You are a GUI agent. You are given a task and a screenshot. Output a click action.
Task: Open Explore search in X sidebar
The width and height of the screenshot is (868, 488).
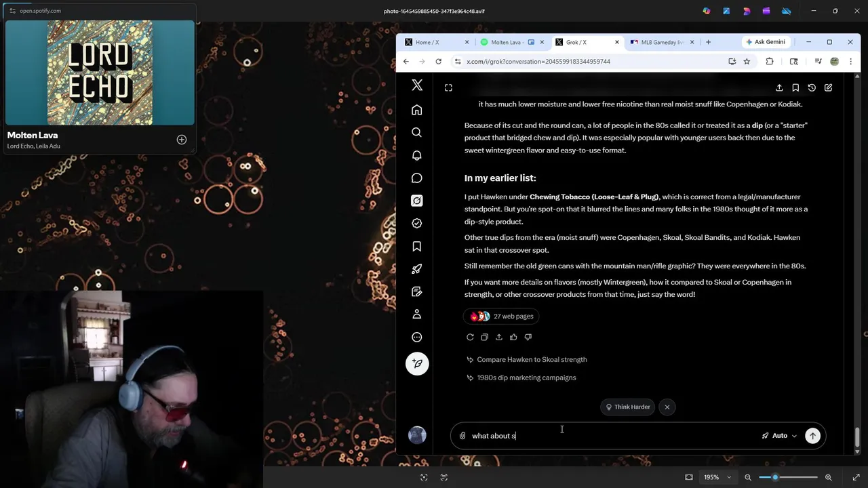click(417, 132)
